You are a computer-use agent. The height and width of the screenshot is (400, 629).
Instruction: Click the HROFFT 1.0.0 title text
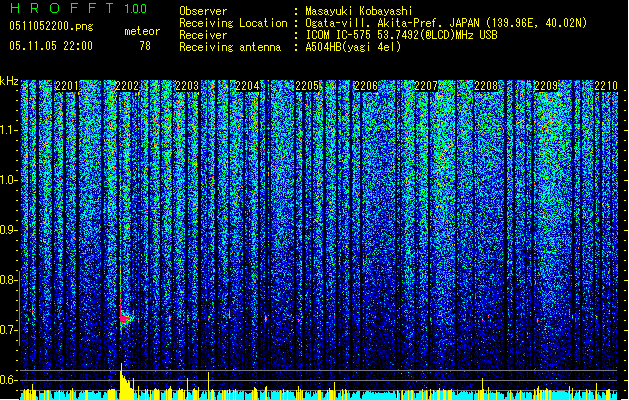[x=78, y=8]
